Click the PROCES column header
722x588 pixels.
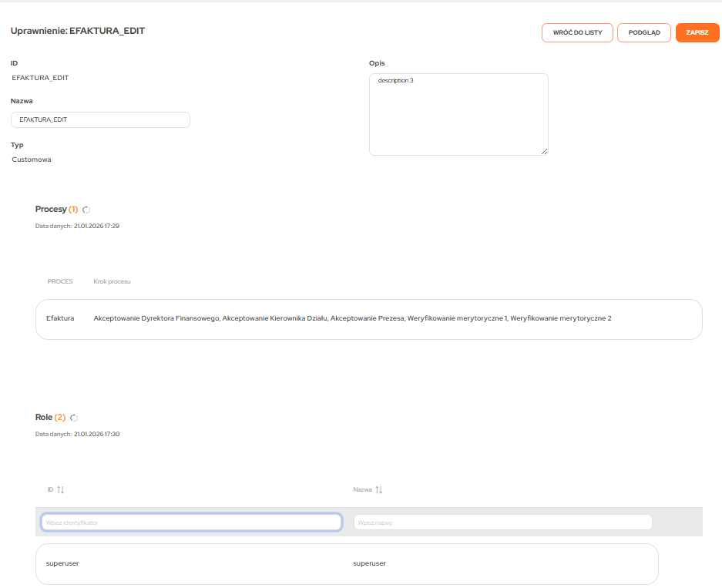coord(60,281)
